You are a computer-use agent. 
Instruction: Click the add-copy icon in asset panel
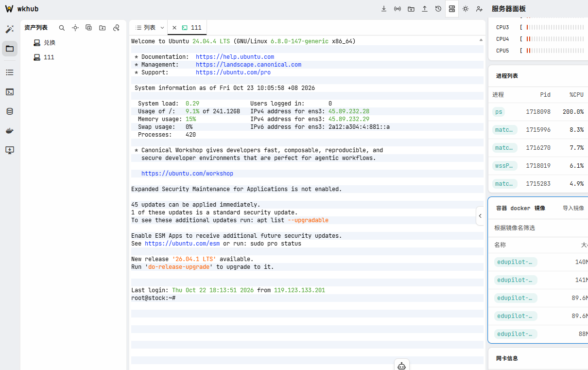coord(89,28)
